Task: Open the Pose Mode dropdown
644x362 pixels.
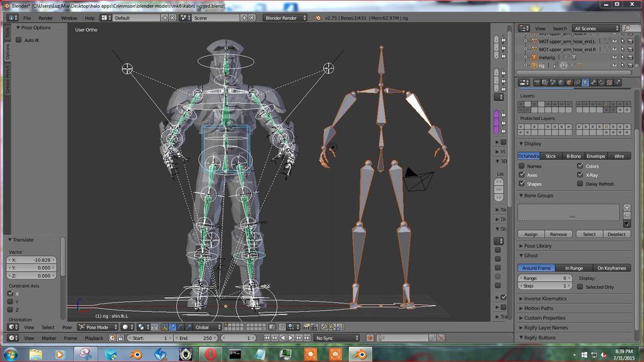Action: pos(97,327)
